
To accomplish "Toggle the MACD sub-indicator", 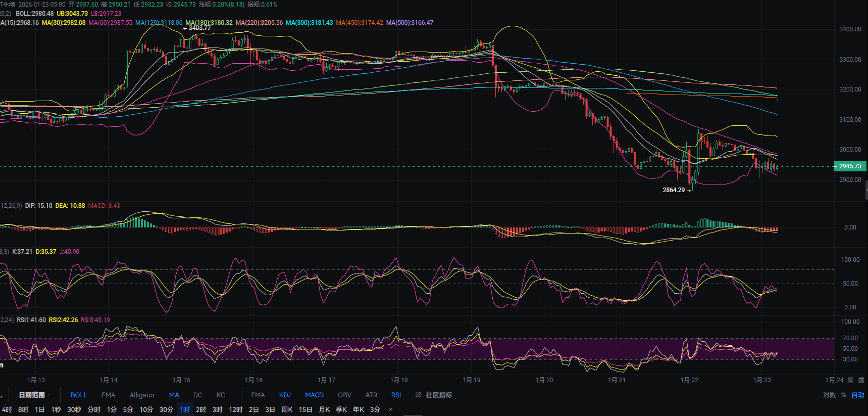I will (314, 395).
